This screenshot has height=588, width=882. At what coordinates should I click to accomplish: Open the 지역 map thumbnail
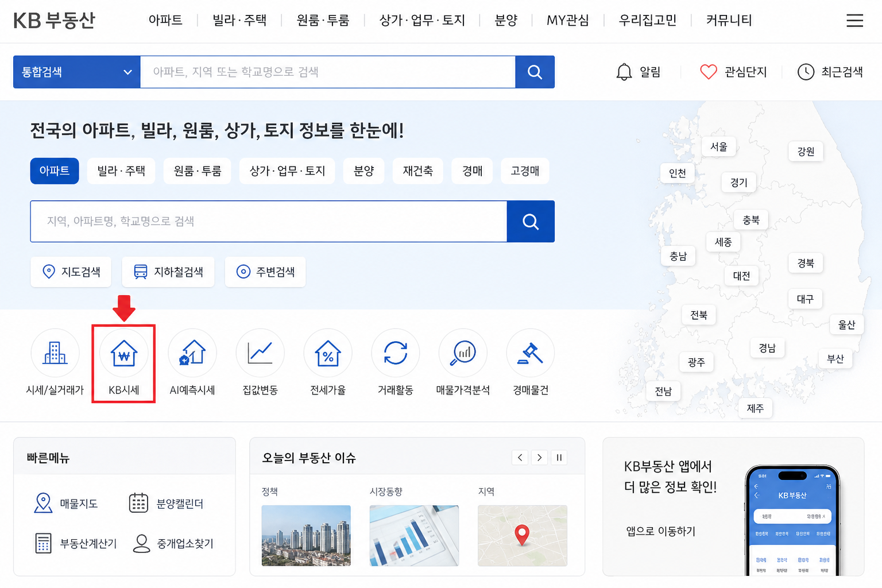(x=523, y=535)
